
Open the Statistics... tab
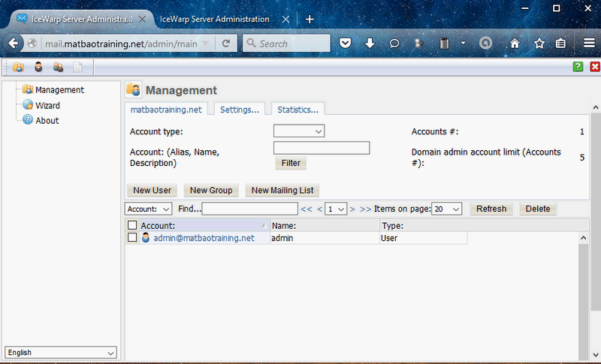(x=297, y=110)
